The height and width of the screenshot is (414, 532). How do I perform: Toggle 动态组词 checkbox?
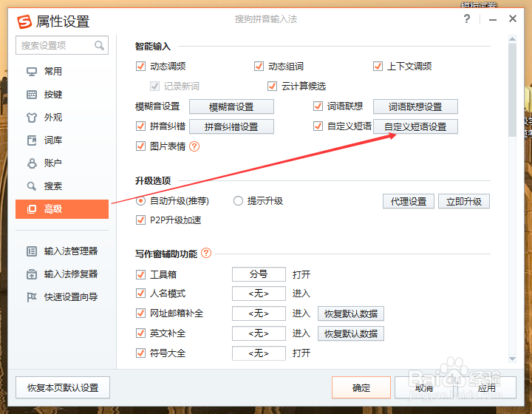(259, 66)
